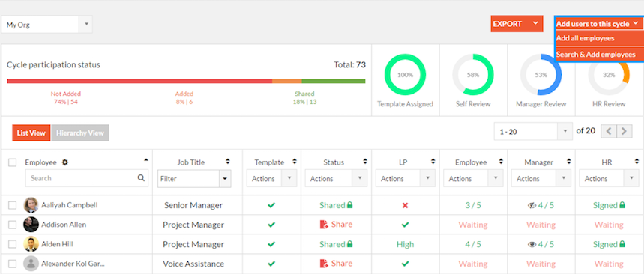The width and height of the screenshot is (644, 274).
Task: Sort the LP column
Action: point(433,162)
